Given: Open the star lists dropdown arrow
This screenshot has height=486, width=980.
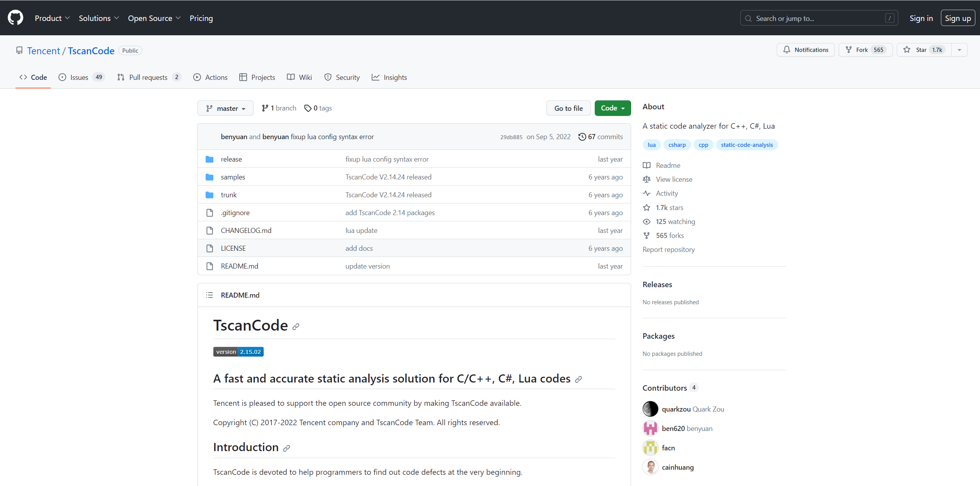Looking at the screenshot, I should [x=959, y=50].
